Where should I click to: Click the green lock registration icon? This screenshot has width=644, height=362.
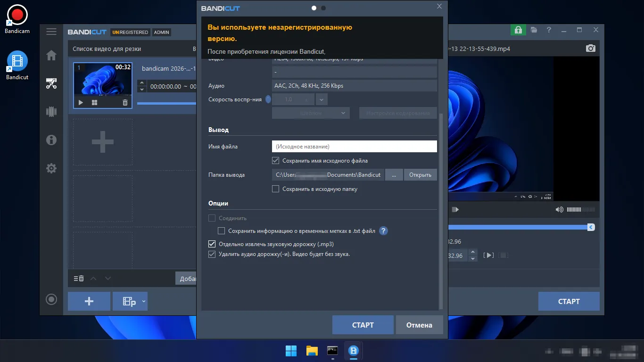pos(518,30)
